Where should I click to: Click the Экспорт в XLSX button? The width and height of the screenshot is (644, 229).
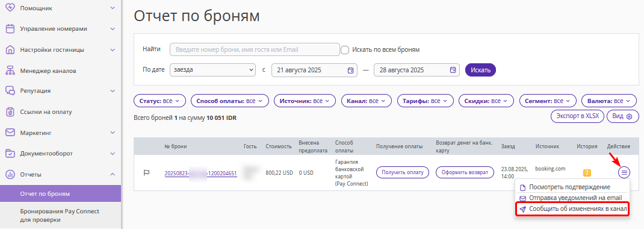pyautogui.click(x=577, y=116)
